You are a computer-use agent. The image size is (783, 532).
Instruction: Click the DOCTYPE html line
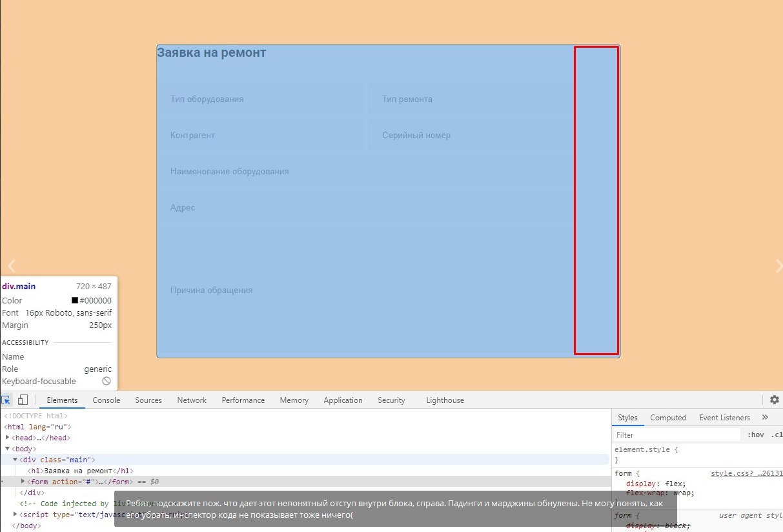tap(36, 416)
